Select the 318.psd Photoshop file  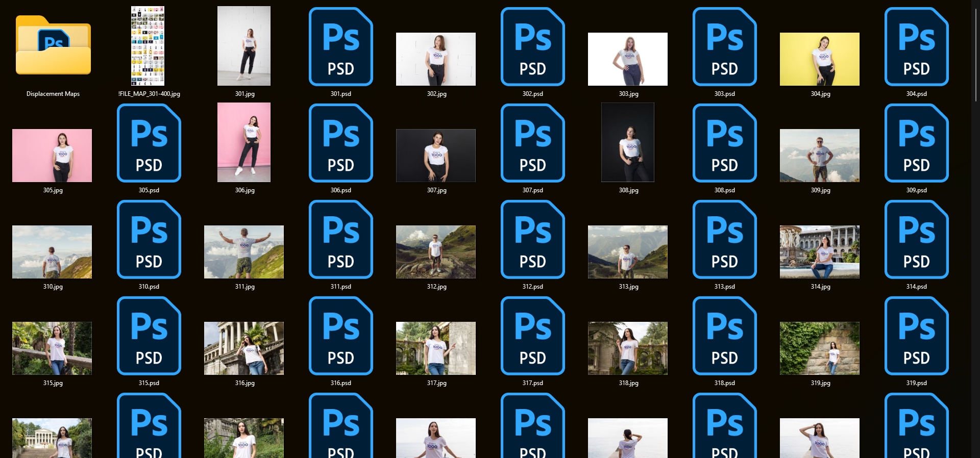tap(724, 336)
